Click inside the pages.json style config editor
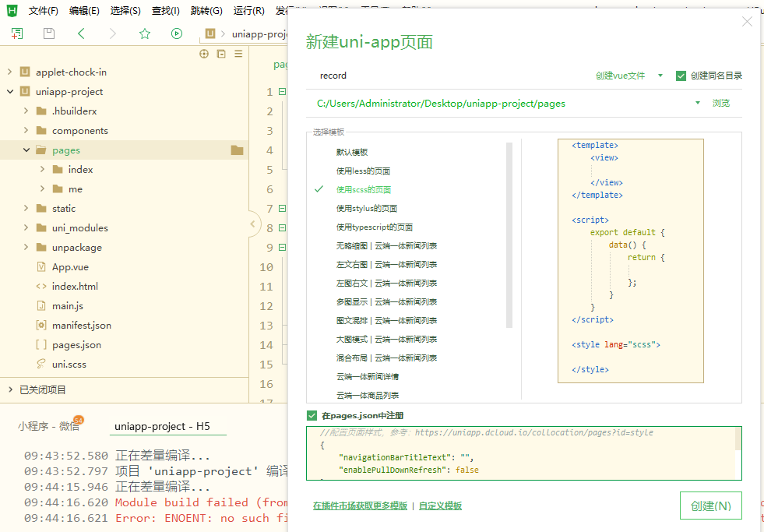The height and width of the screenshot is (532, 764). (x=524, y=453)
